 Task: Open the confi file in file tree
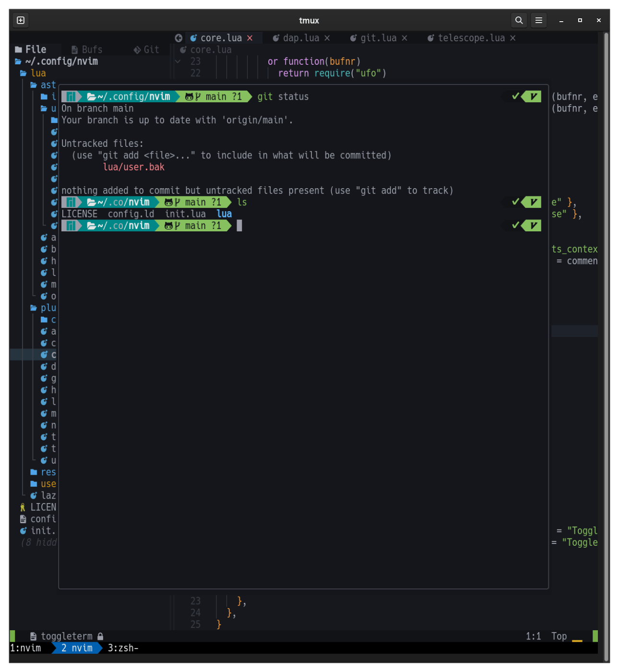tap(38, 519)
